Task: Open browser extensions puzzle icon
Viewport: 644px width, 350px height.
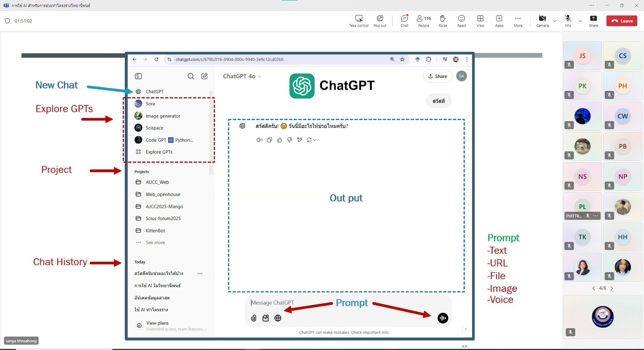Action: click(x=429, y=59)
